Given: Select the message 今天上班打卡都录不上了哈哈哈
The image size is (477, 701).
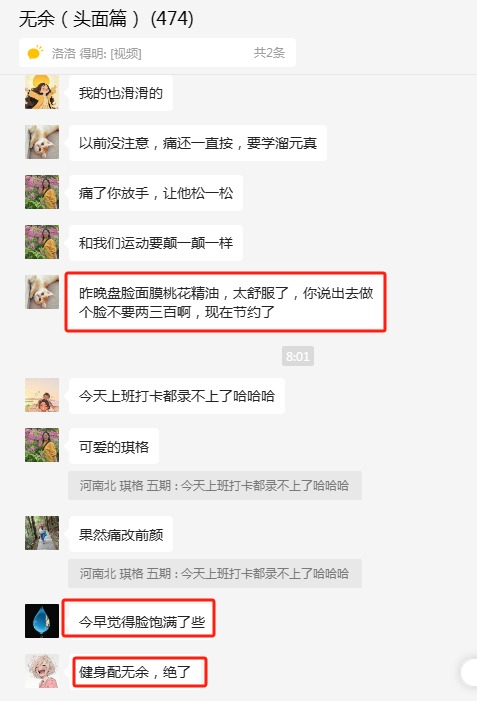Looking at the screenshot, I should [177, 396].
